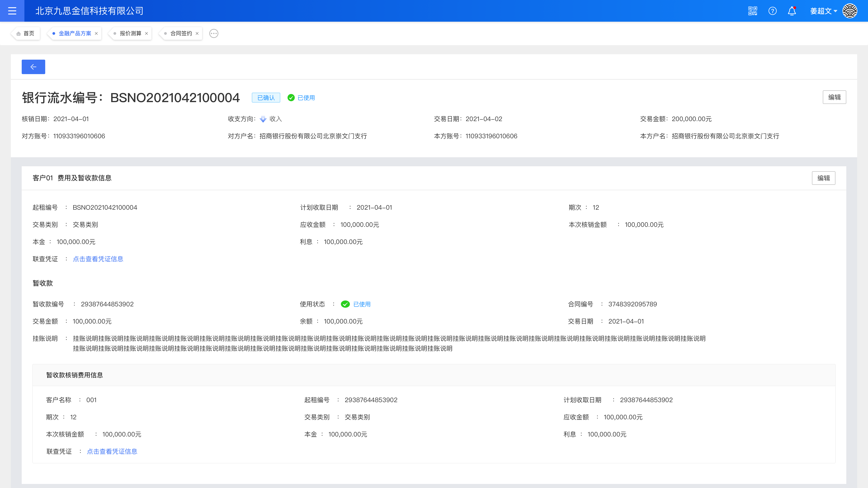
Task: Click the green 已使用 check icon in header
Action: tap(291, 98)
